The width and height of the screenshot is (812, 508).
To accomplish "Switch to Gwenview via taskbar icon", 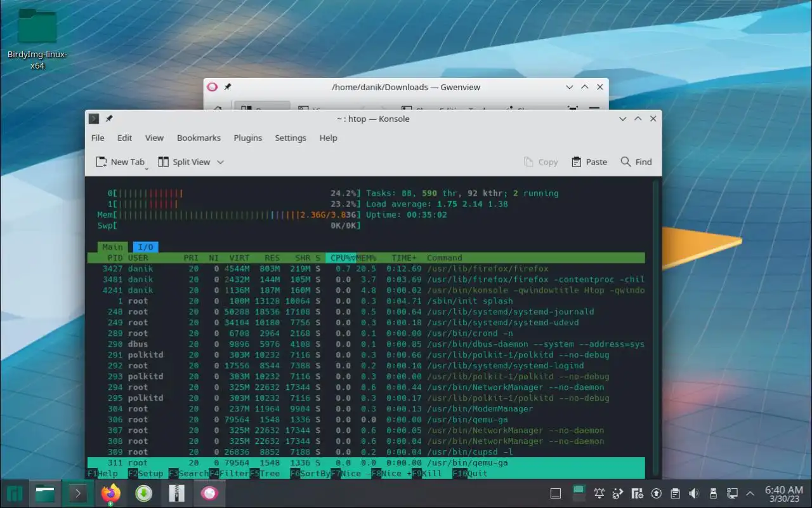I will [209, 493].
